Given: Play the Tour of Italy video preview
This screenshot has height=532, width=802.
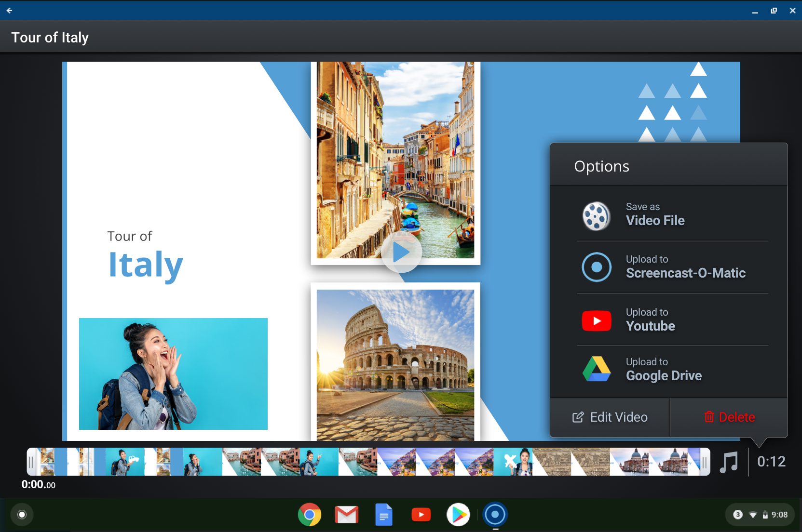Looking at the screenshot, I should 402,252.
